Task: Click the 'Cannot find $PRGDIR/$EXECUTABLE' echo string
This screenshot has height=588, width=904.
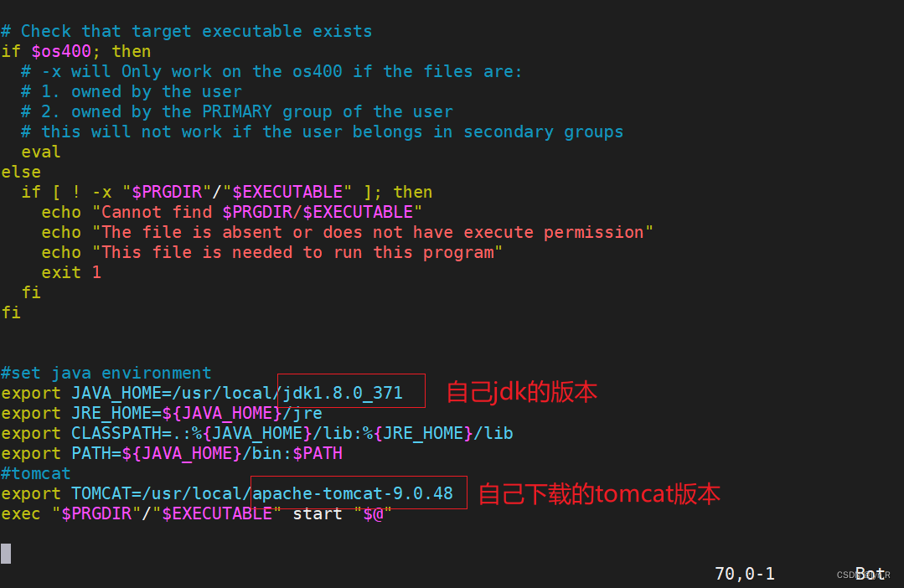Action: pyautogui.click(x=261, y=212)
